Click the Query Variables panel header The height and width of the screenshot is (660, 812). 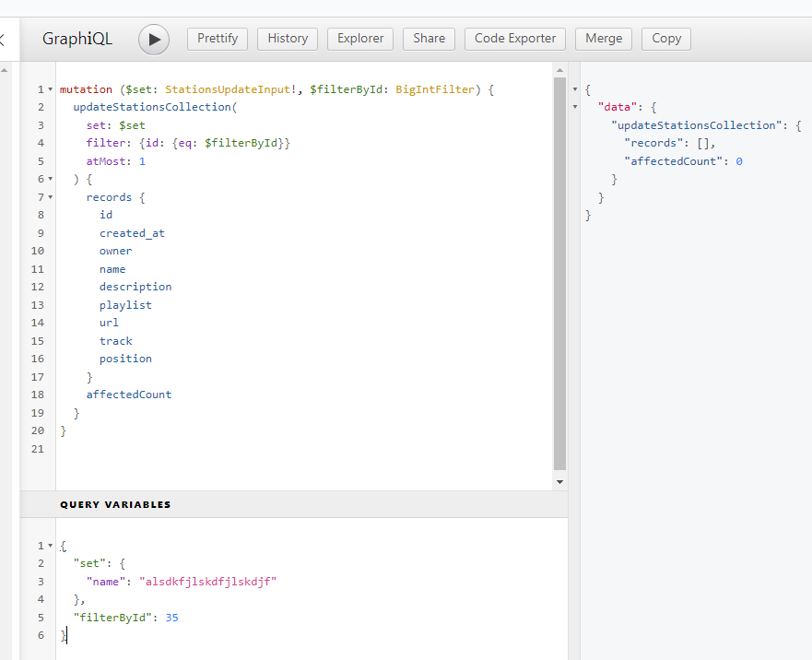(115, 505)
